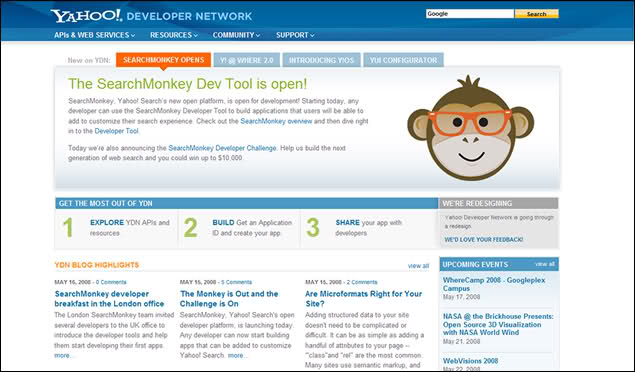This screenshot has width=635, height=372.
Task: Click the 'May 21, 2008' event date
Action: (461, 341)
